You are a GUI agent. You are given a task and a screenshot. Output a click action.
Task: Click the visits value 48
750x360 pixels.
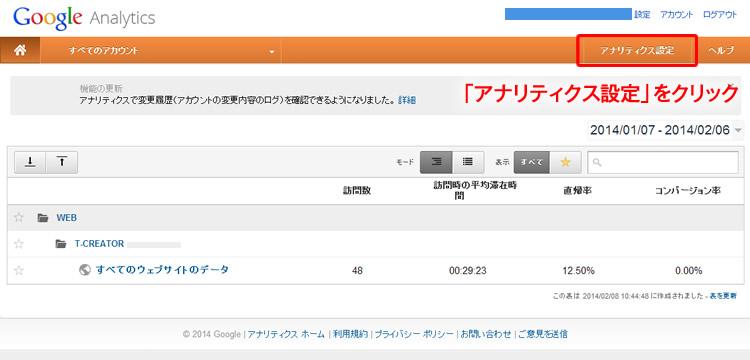(357, 271)
